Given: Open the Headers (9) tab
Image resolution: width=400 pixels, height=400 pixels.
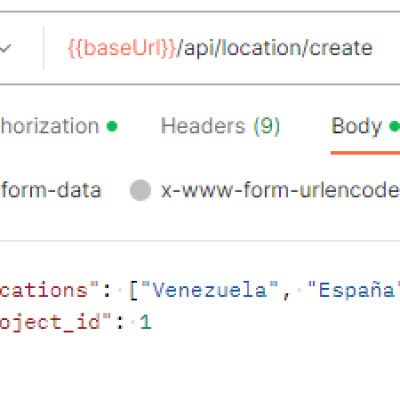Looking at the screenshot, I should pos(220,126).
